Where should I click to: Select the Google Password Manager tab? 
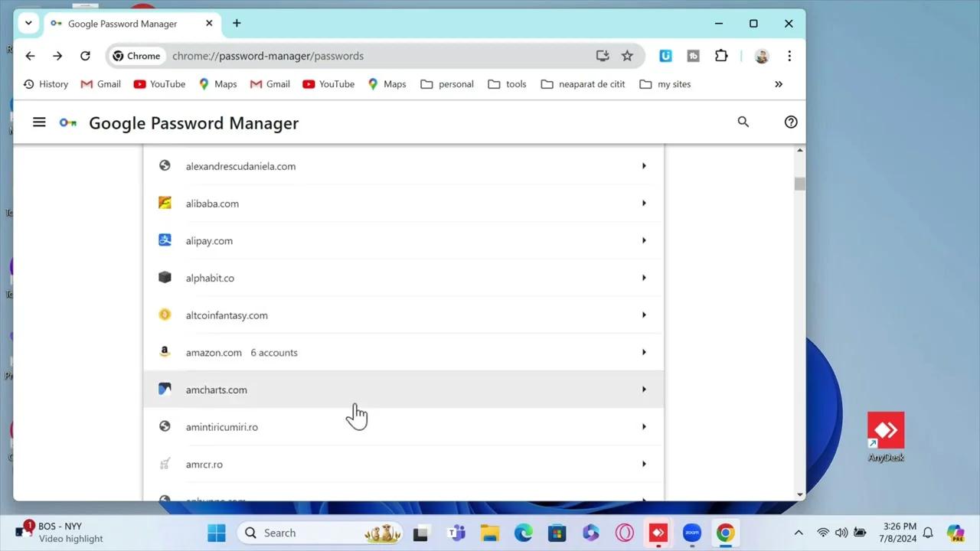122,24
